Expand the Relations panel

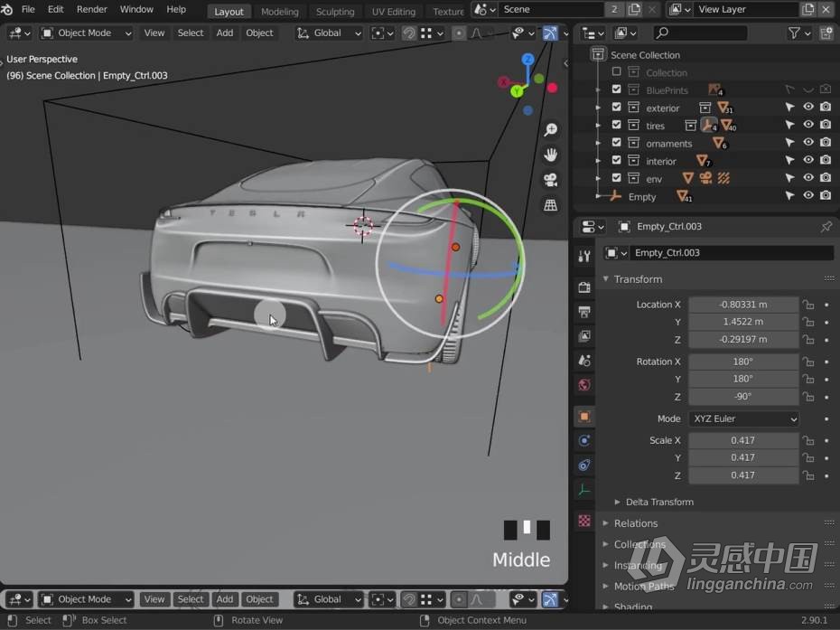click(x=606, y=522)
